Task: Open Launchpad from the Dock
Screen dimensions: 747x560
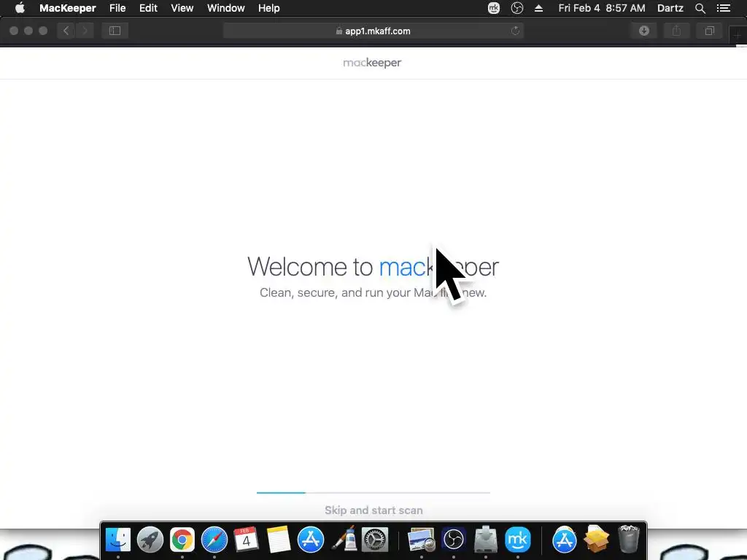Action: [150, 540]
